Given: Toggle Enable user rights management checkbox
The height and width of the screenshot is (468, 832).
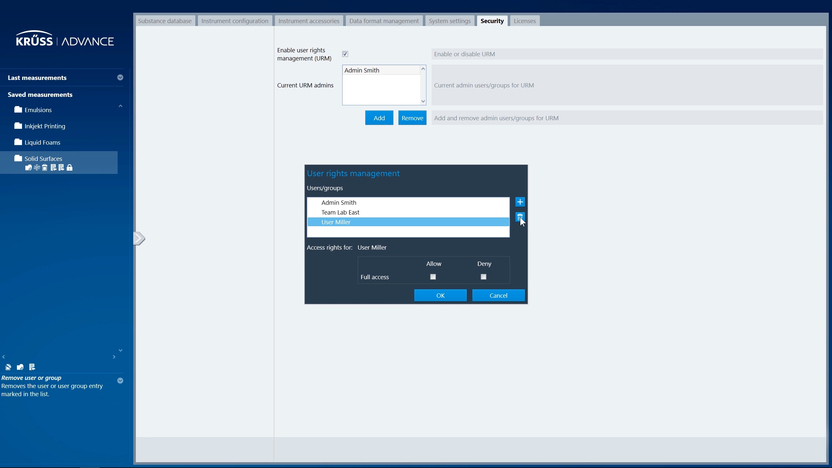Looking at the screenshot, I should pos(345,54).
